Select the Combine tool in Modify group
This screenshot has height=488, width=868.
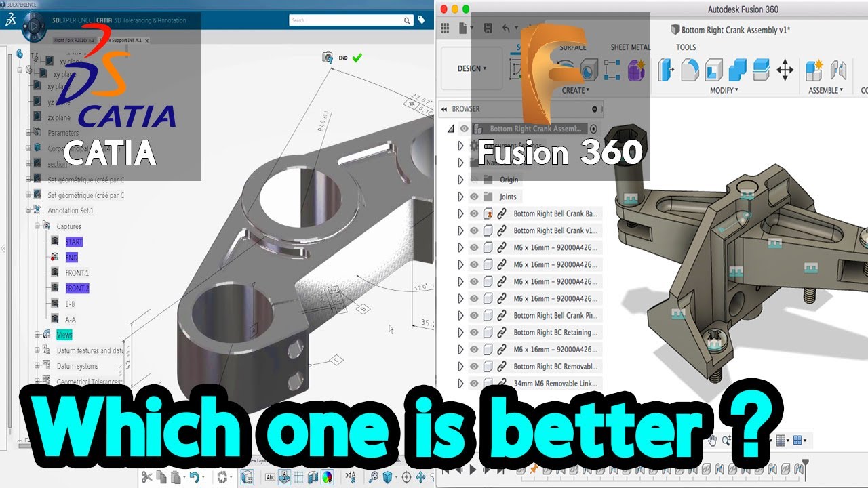[x=737, y=69]
